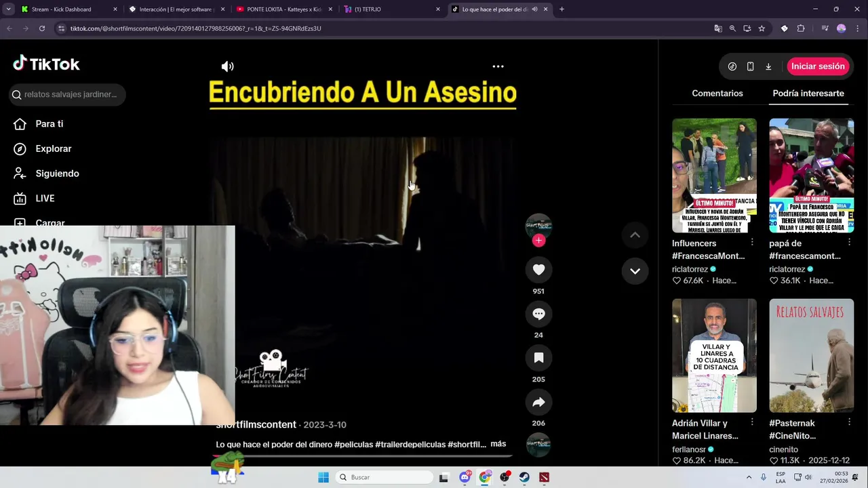This screenshot has height=488, width=868.
Task: Switch to the Comentarios tab
Action: (x=717, y=94)
